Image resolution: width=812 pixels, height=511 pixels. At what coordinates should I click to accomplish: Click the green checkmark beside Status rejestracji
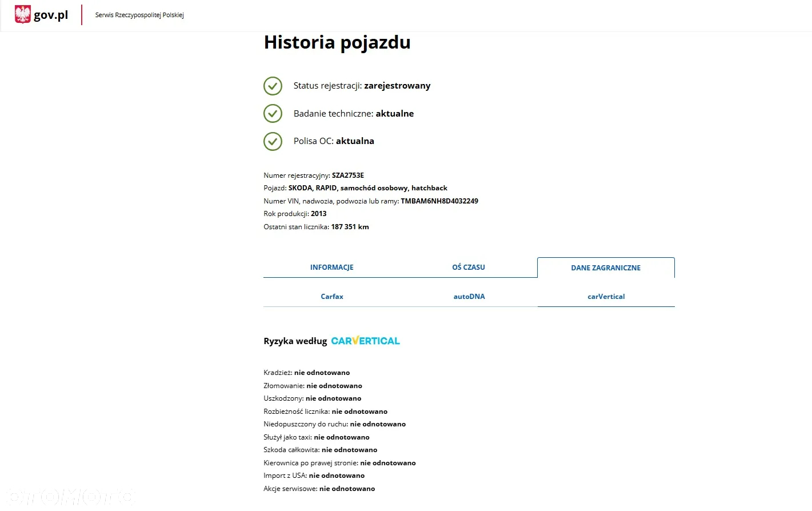(273, 86)
